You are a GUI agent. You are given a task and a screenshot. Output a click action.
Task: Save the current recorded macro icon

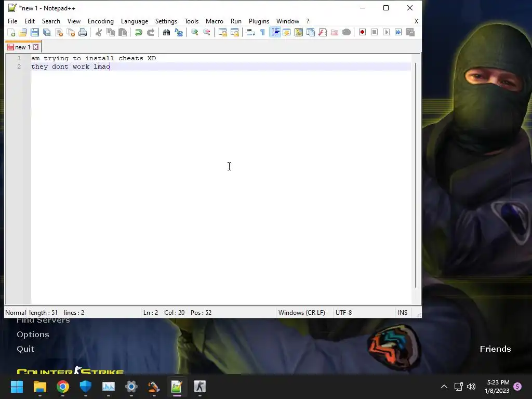coord(410,32)
